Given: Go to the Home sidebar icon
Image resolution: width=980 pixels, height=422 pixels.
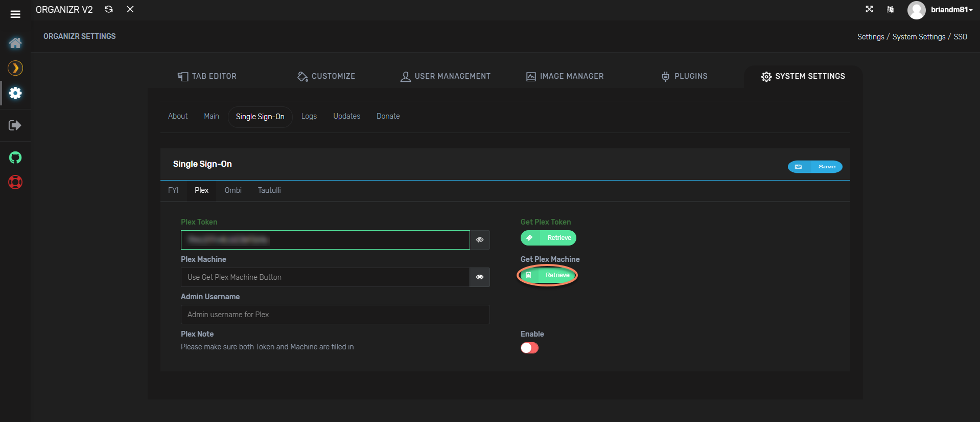Looking at the screenshot, I should (x=15, y=43).
